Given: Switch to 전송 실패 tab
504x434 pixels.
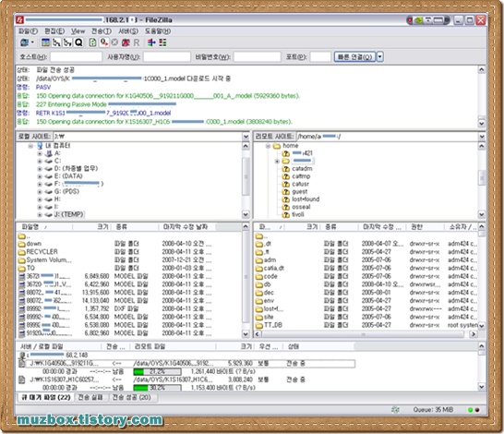Looking at the screenshot, I should 90,398.
